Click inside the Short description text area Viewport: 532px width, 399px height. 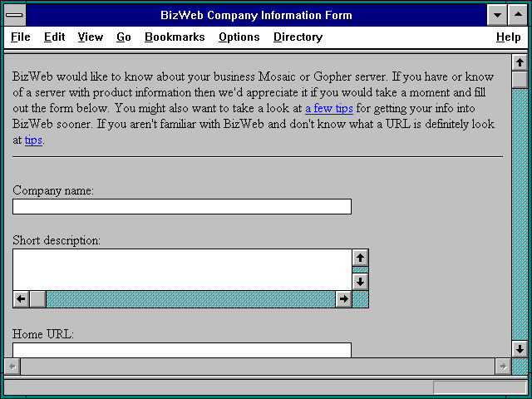pyautogui.click(x=182, y=269)
